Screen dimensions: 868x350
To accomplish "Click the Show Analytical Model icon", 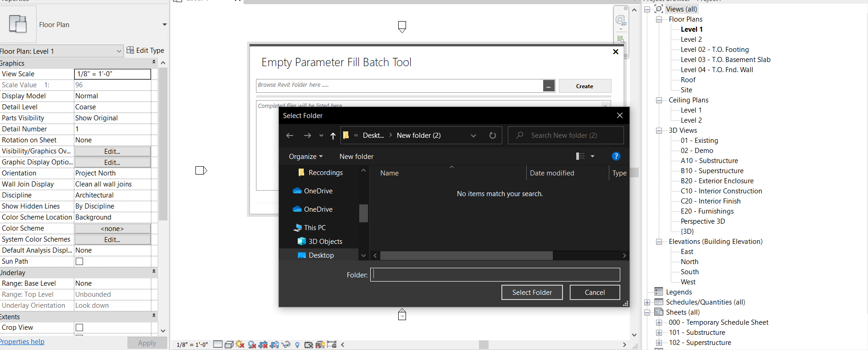I will tap(320, 344).
